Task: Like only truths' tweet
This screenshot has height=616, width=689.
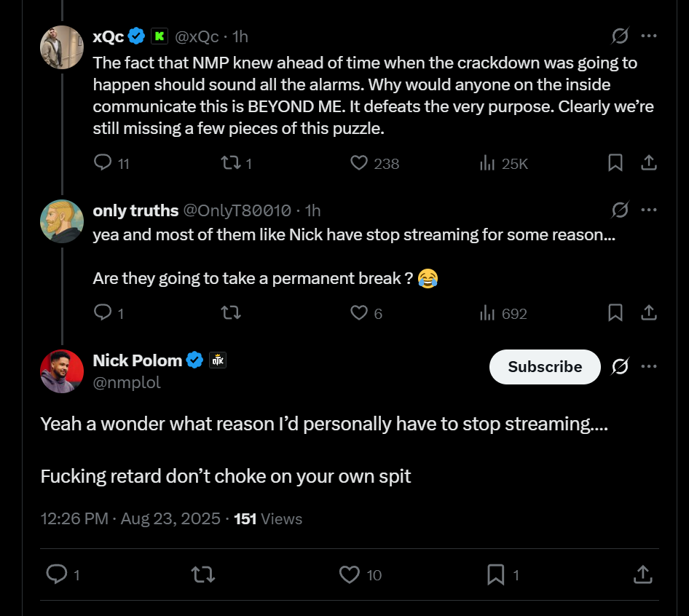Action: click(359, 313)
